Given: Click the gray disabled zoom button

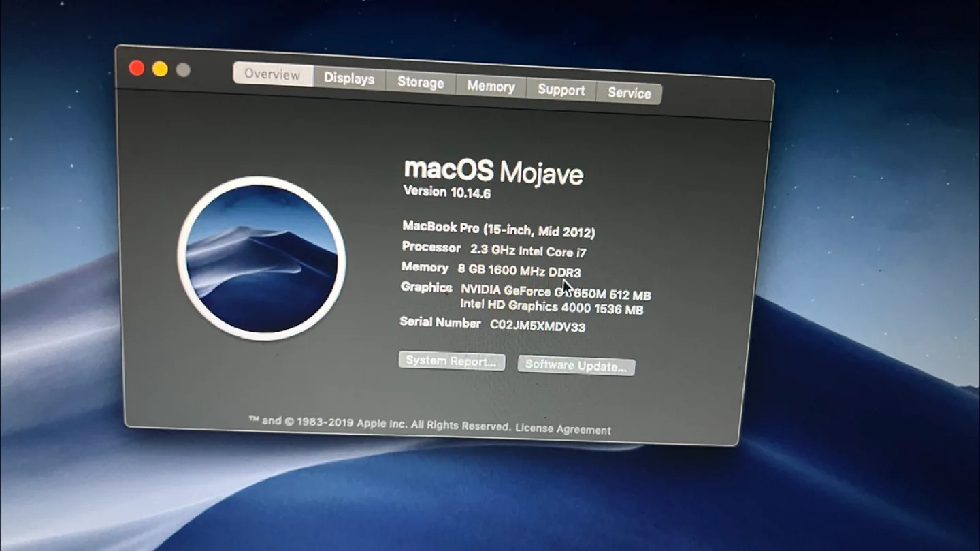Looking at the screenshot, I should (x=182, y=69).
